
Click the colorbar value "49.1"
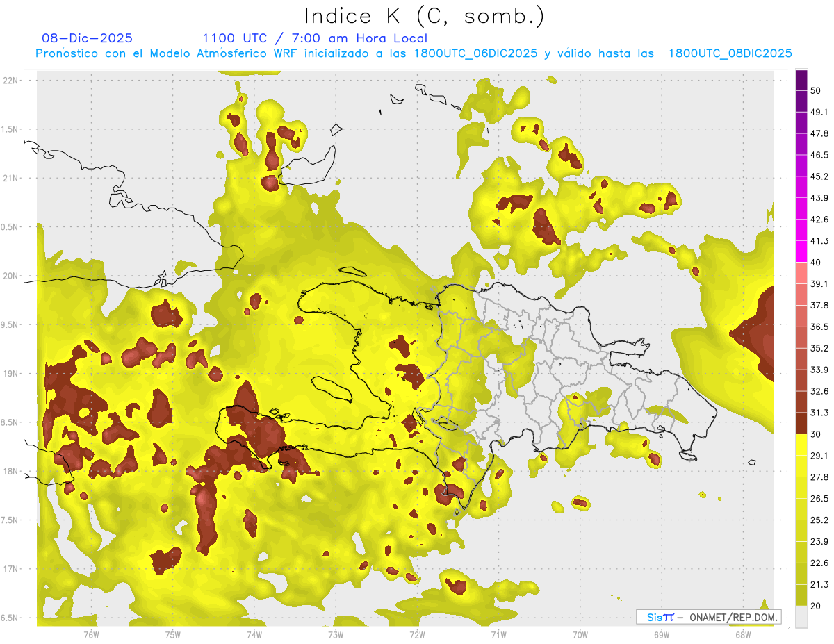pyautogui.click(x=819, y=112)
